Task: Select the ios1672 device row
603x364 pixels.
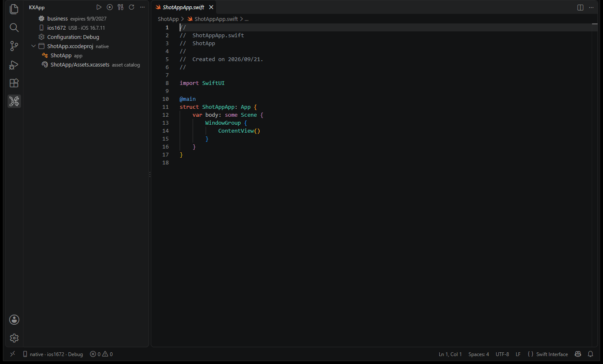Action: coord(86,28)
